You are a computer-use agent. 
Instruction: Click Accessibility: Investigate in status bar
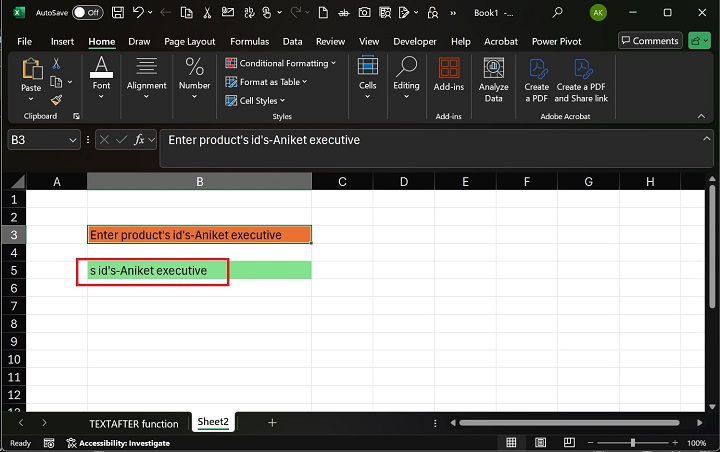click(x=118, y=443)
